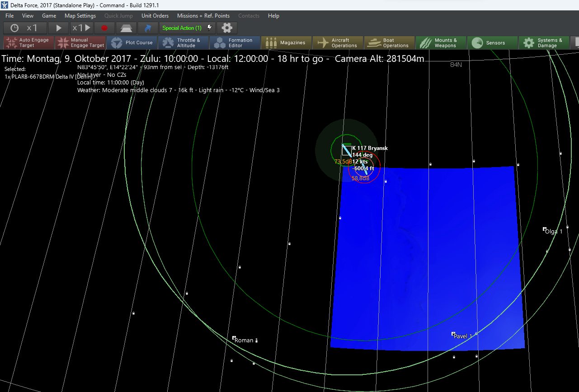The width and height of the screenshot is (579, 392).
Task: Select reference point Olga 1
Action: click(545, 229)
